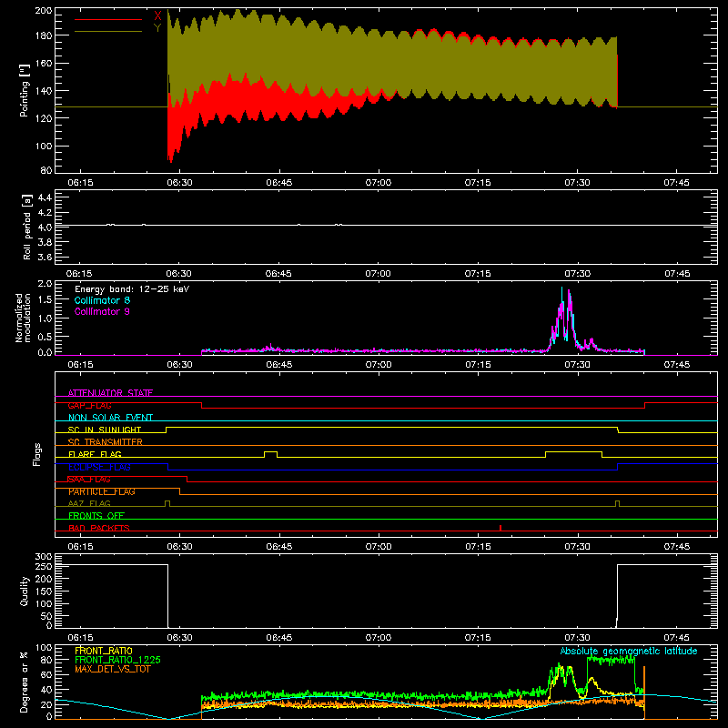728x728 pixels.
Task: Click the cyan Collimator 8 legend entry
Action: pyautogui.click(x=102, y=300)
